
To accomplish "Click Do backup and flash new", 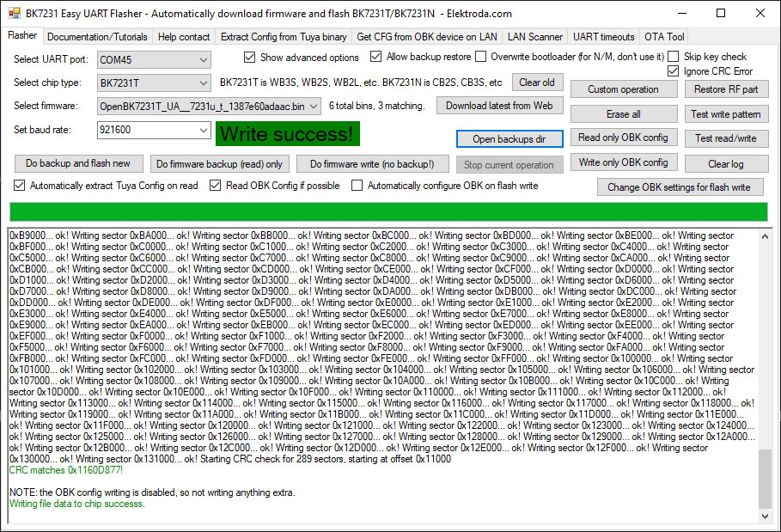I will click(x=77, y=163).
